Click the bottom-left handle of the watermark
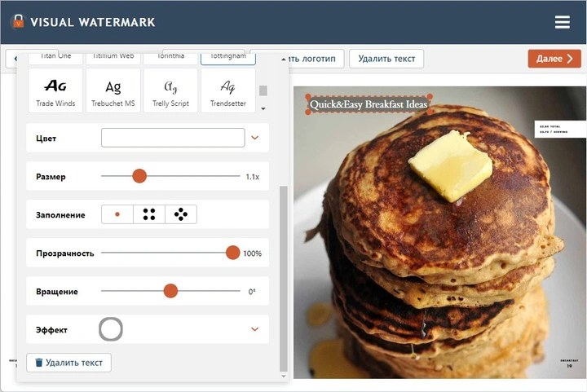 click(x=308, y=112)
